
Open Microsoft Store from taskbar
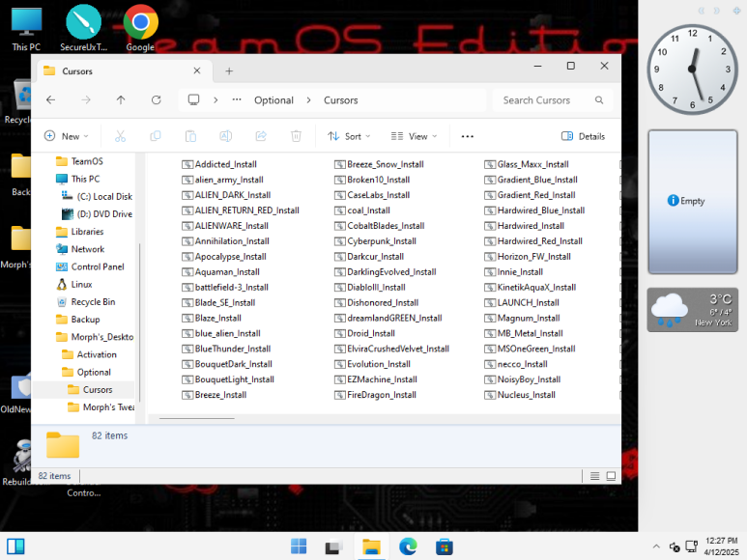[444, 546]
